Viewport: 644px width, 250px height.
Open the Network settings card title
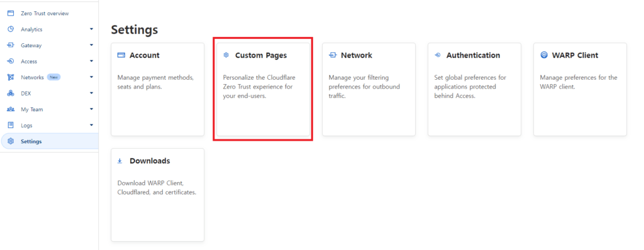pyautogui.click(x=357, y=55)
